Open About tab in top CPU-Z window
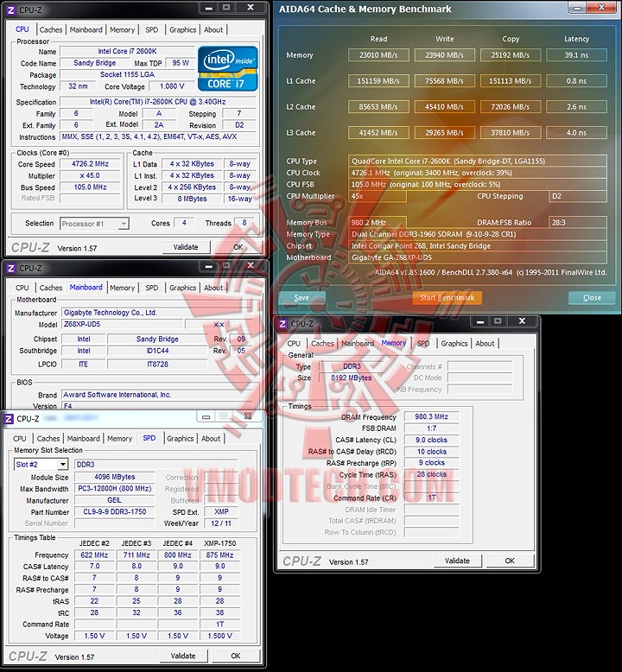The width and height of the screenshot is (622, 672). (213, 30)
